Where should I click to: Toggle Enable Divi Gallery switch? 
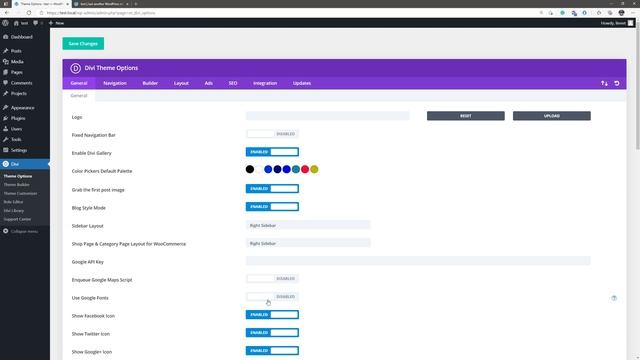pyautogui.click(x=272, y=152)
